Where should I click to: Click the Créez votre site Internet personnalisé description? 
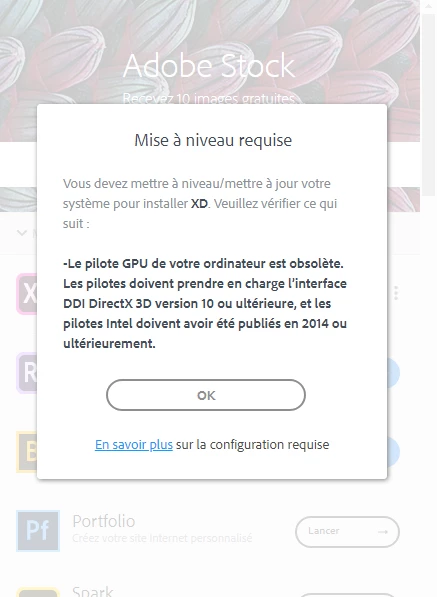click(x=162, y=538)
